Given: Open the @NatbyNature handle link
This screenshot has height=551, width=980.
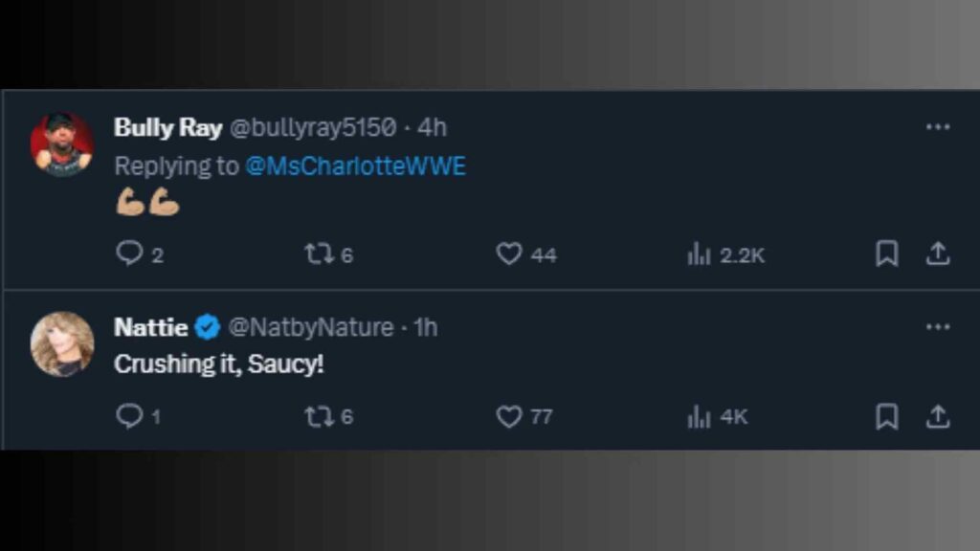Looking at the screenshot, I should click(310, 327).
